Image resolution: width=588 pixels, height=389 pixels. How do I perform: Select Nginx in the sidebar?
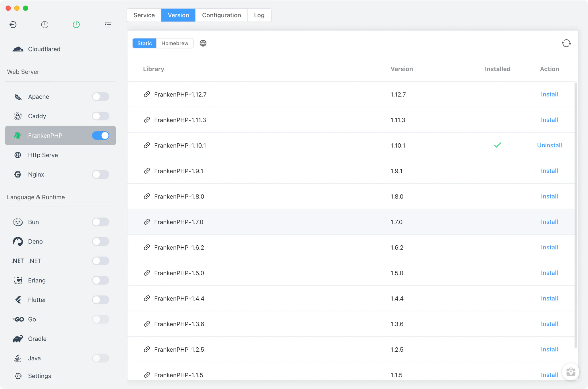(x=60, y=174)
